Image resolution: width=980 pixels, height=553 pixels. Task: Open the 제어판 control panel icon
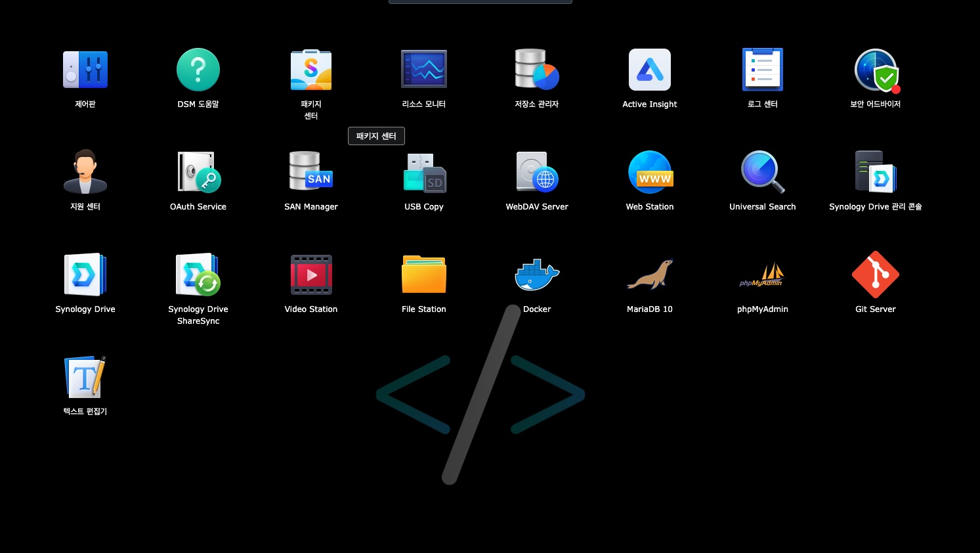85,70
